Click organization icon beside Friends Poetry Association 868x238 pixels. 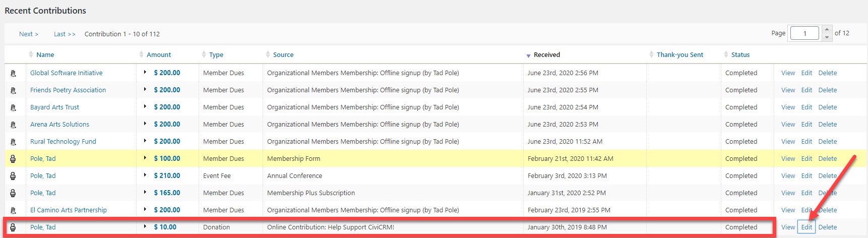pos(13,90)
